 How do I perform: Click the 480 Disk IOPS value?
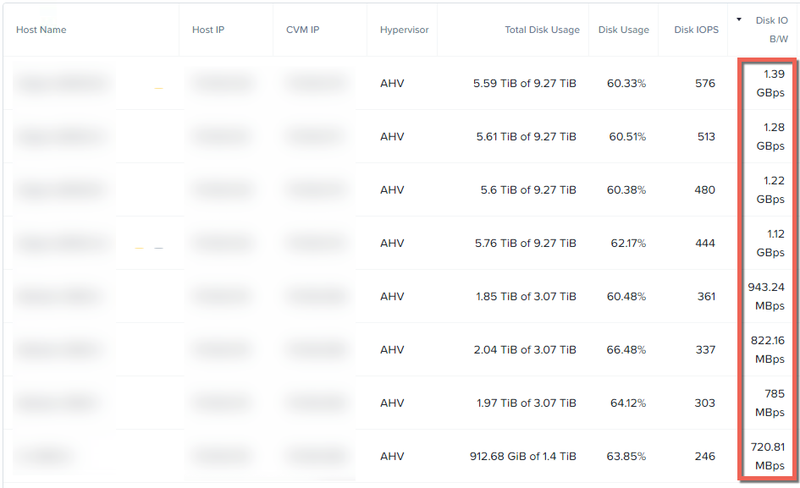705,190
